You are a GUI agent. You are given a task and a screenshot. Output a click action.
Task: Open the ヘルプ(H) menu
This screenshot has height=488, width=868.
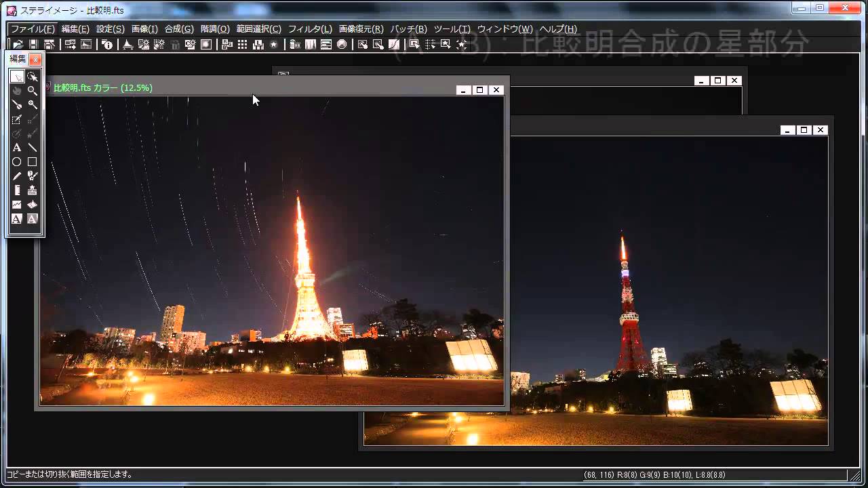pyautogui.click(x=558, y=29)
